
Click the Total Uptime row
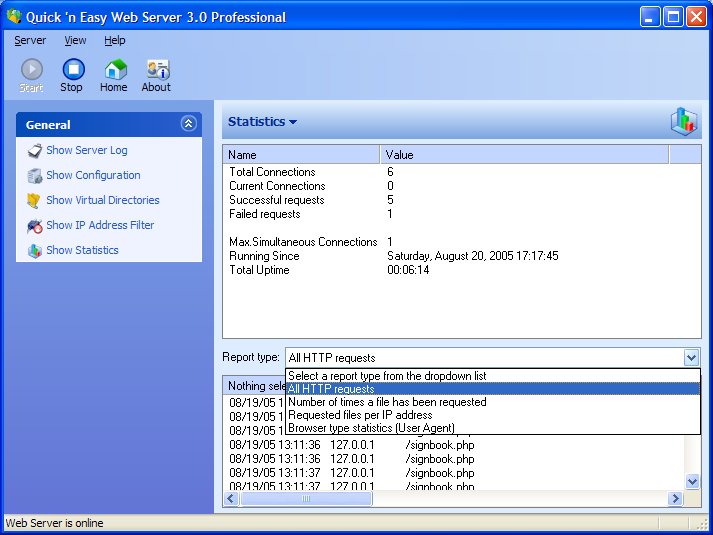point(462,270)
